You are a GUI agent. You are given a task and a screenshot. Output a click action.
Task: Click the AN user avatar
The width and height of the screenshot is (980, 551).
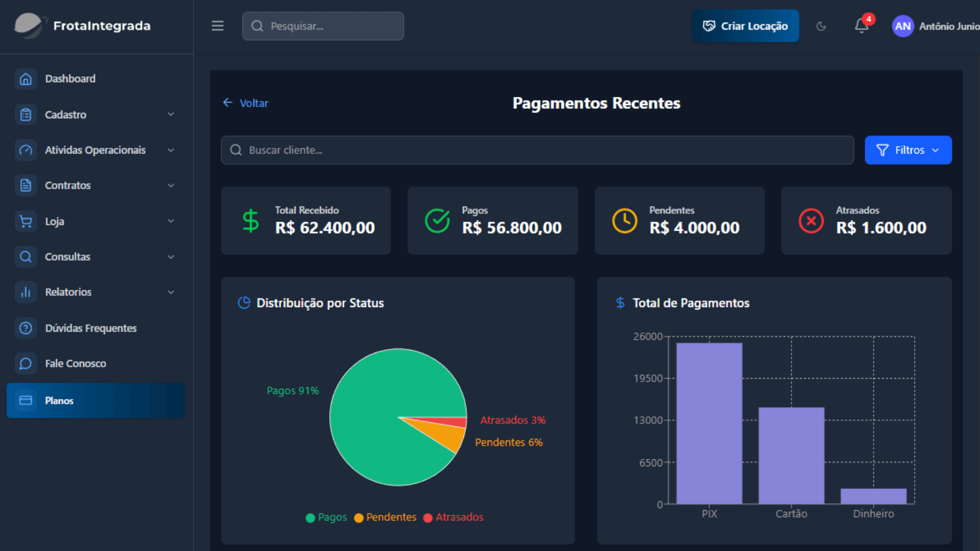click(902, 26)
